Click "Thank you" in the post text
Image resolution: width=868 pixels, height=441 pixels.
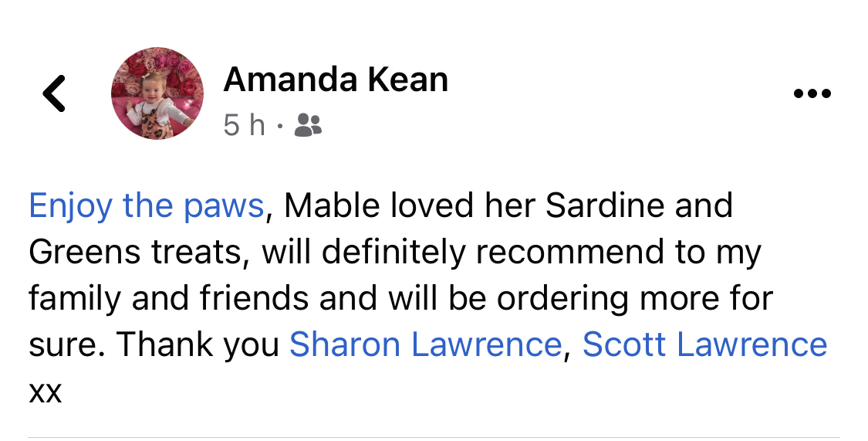click(198, 344)
